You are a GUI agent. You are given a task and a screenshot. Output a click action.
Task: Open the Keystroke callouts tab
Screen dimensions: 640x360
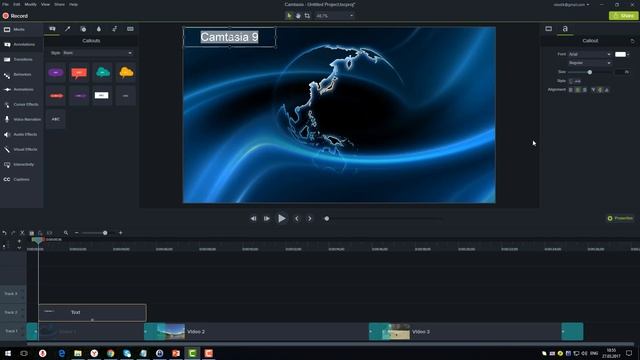130,29
